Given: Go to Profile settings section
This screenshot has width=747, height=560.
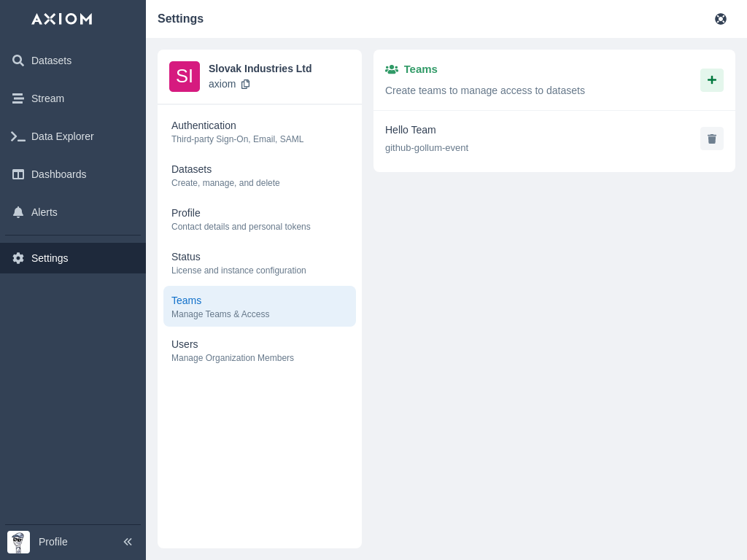Looking at the screenshot, I should [x=260, y=219].
